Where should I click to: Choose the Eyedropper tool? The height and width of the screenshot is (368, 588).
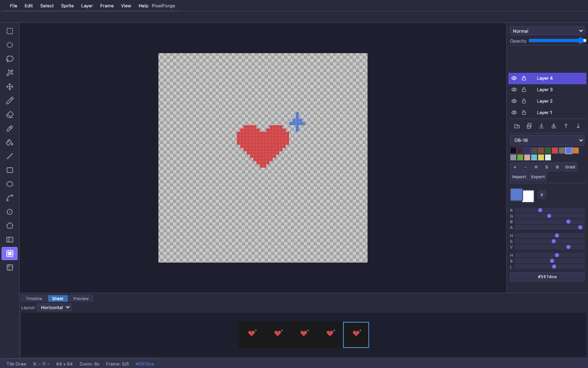click(x=10, y=128)
